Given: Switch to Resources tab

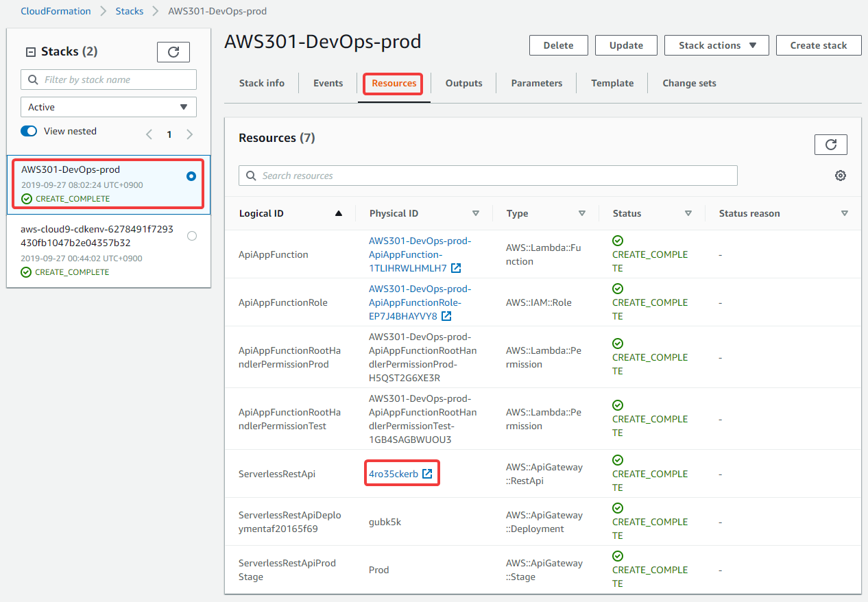Looking at the screenshot, I should (394, 83).
